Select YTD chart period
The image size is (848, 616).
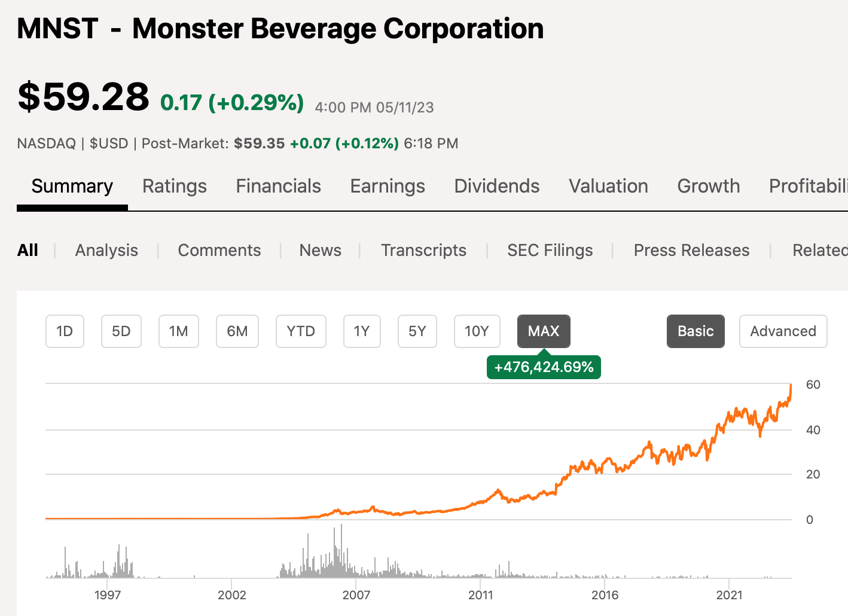(x=300, y=331)
